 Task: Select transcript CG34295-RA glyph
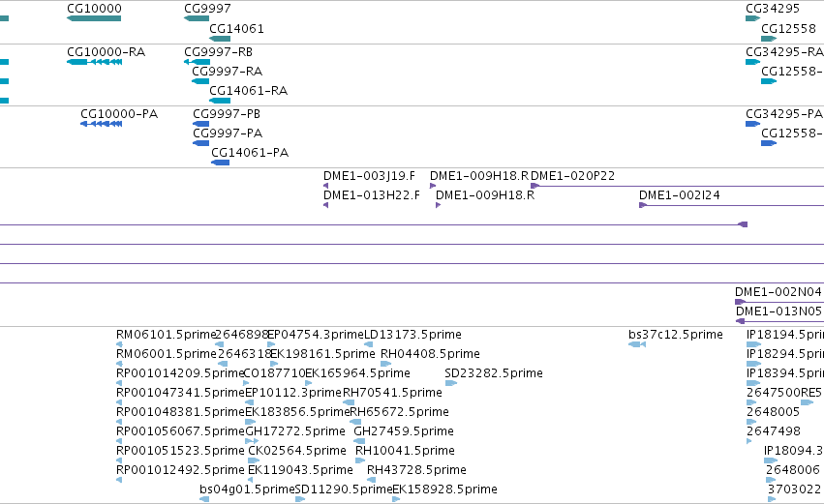752,62
